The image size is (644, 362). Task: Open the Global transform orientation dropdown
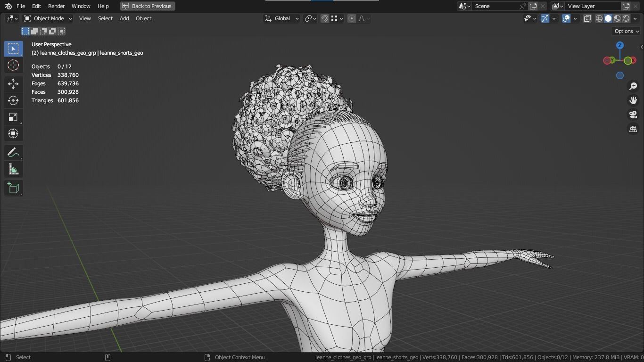point(281,18)
